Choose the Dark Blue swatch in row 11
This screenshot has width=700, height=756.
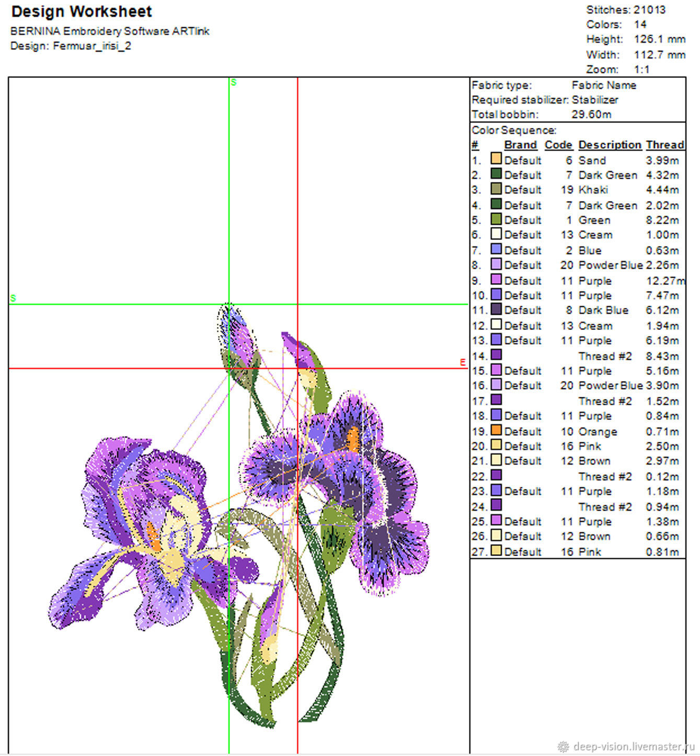pos(496,309)
